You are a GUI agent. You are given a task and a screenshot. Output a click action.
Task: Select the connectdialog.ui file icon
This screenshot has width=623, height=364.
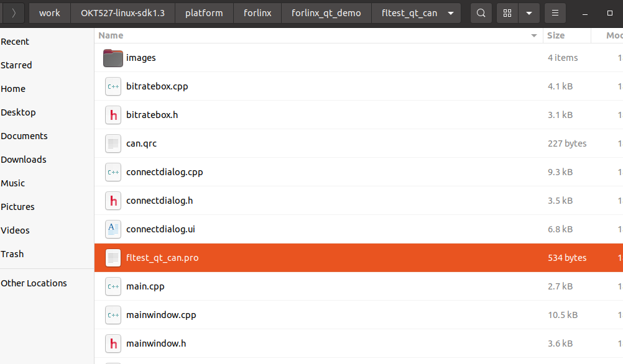(113, 229)
